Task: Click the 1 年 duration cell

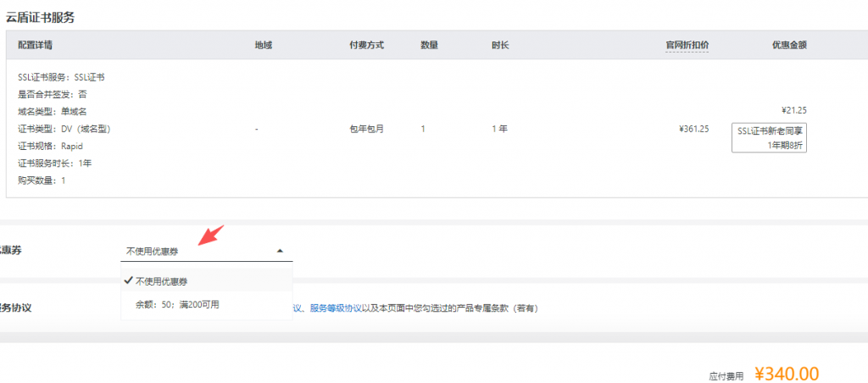Action: [x=499, y=129]
